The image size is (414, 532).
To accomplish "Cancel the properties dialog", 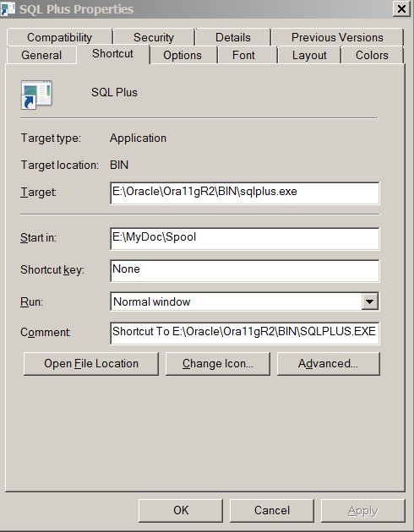I will [x=272, y=510].
